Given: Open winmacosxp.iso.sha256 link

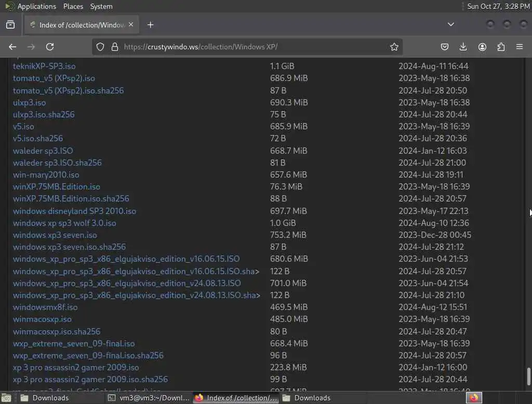Looking at the screenshot, I should [x=57, y=331].
